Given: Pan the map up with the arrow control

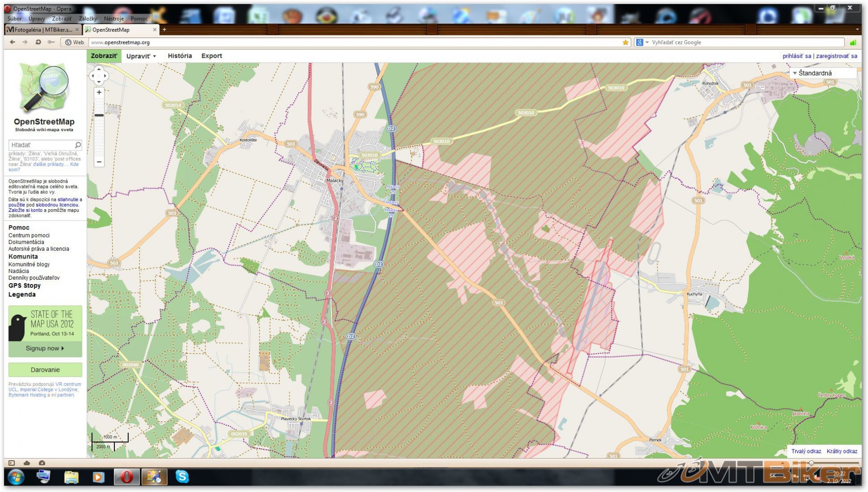Looking at the screenshot, I should pos(99,70).
